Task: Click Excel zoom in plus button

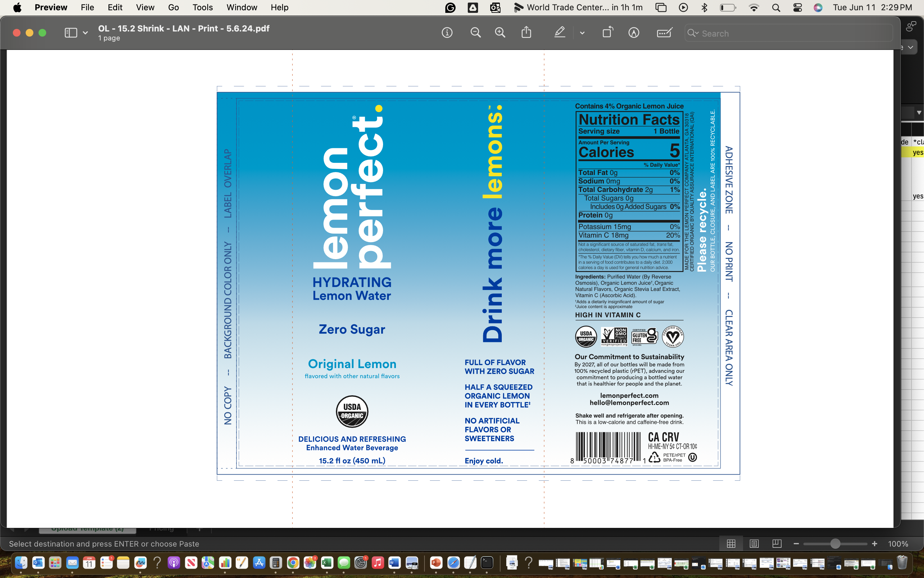Action: 874,544
